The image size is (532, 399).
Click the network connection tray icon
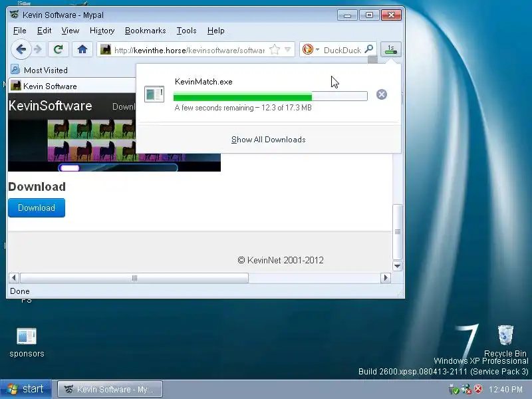[466, 389]
